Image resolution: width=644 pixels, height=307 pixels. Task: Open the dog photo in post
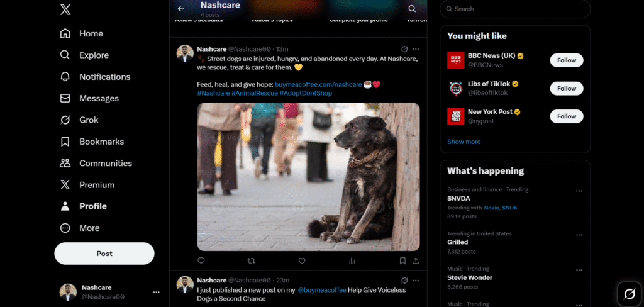[308, 177]
